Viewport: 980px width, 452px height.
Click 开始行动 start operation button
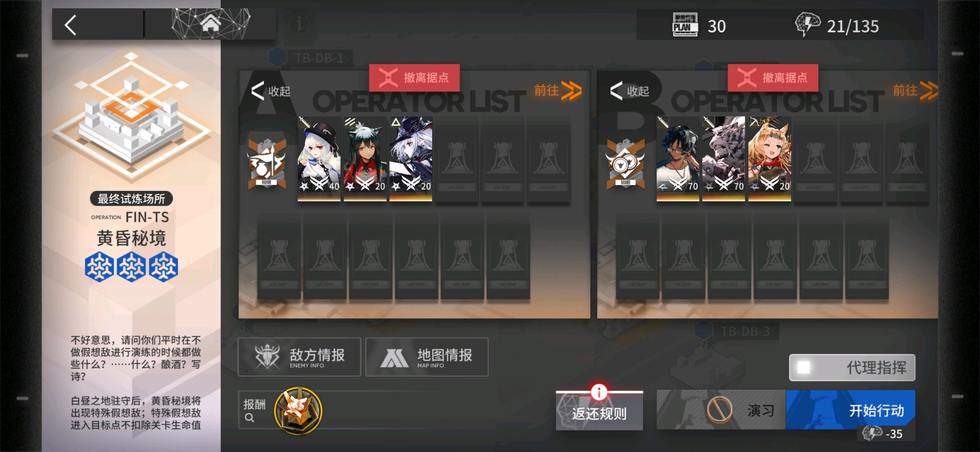point(851,410)
